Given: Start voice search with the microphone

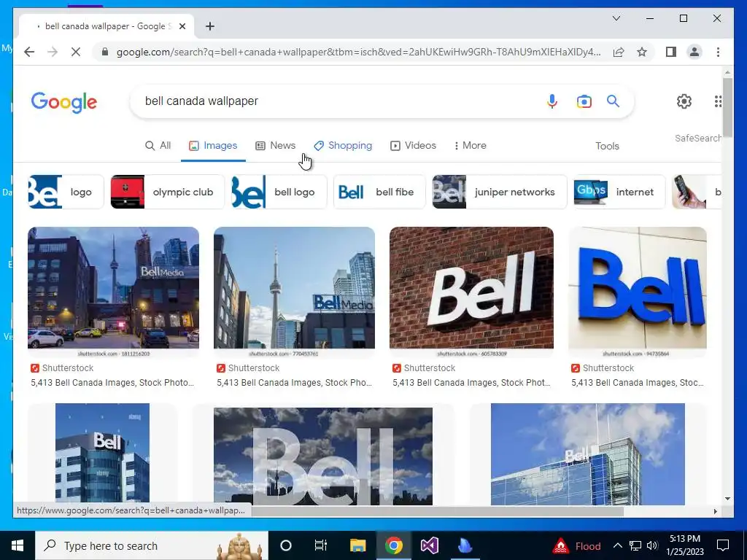Looking at the screenshot, I should (552, 101).
